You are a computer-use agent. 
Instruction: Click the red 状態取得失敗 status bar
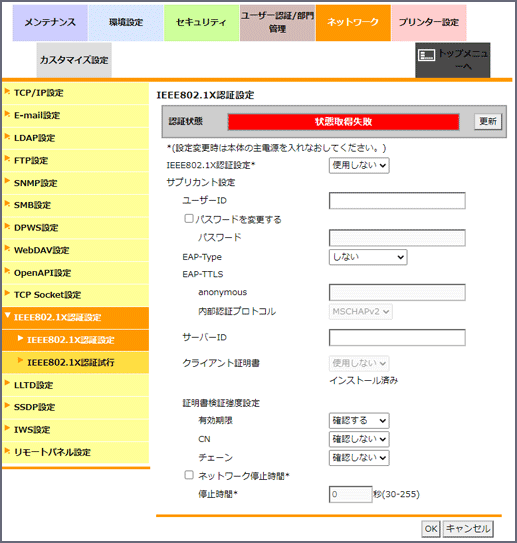(x=344, y=122)
